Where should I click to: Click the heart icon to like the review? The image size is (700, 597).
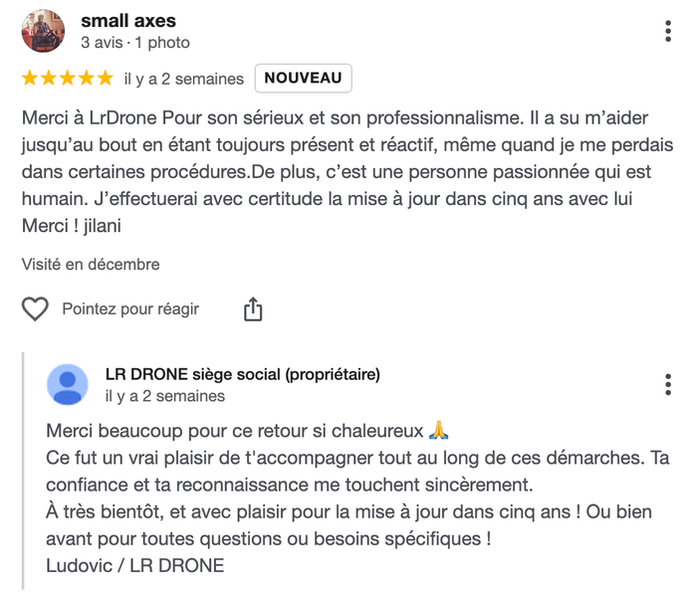tap(35, 309)
